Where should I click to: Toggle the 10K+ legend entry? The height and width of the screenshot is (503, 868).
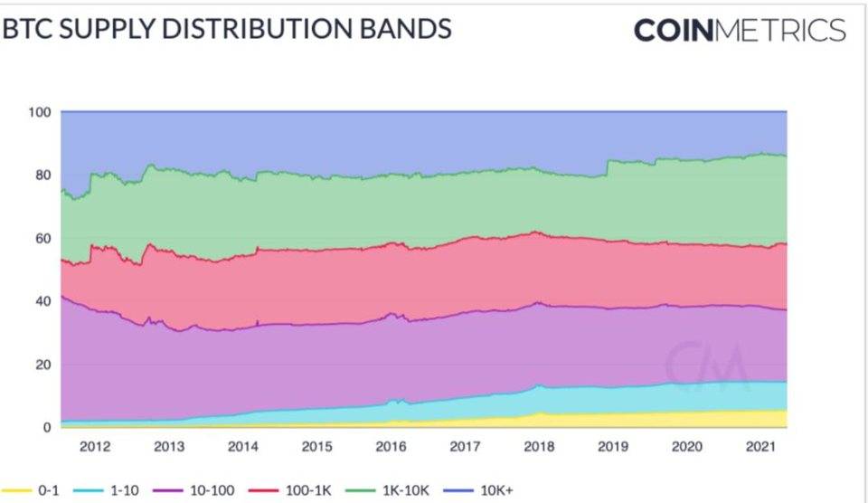[494, 489]
